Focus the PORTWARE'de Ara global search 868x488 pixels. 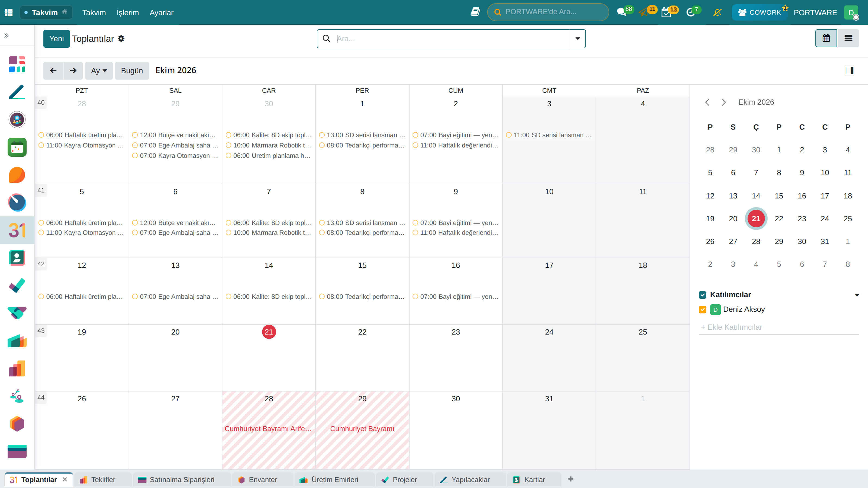[x=548, y=12]
